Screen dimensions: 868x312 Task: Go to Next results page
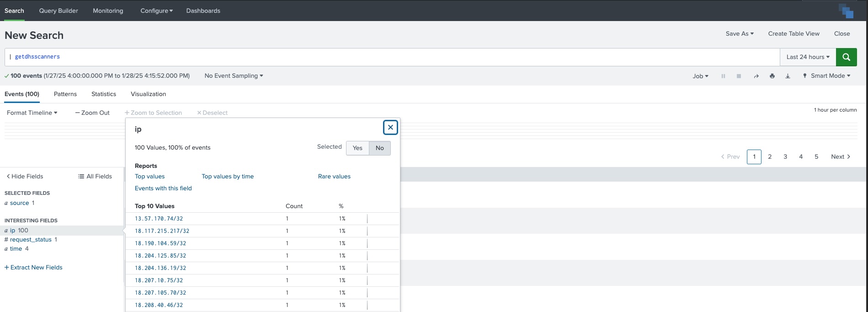tap(841, 157)
